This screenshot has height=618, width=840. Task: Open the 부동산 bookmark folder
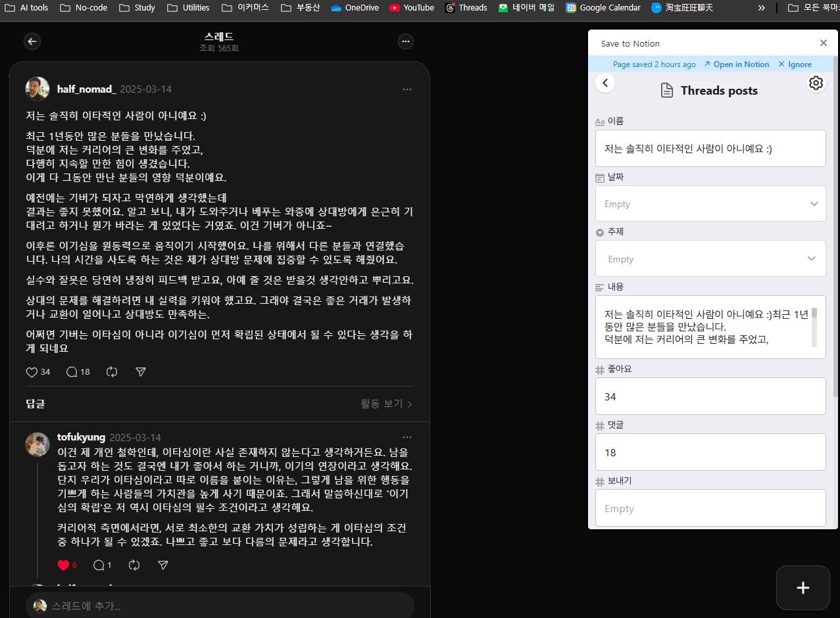tap(301, 8)
